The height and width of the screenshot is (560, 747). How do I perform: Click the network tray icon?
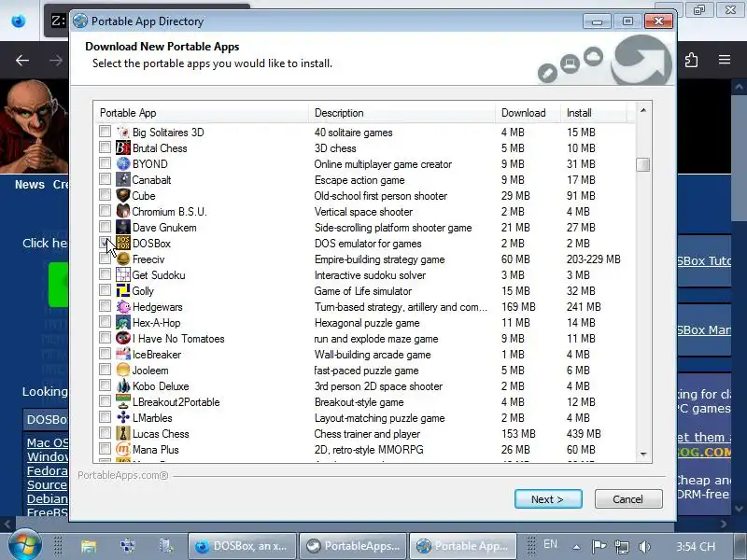621,546
